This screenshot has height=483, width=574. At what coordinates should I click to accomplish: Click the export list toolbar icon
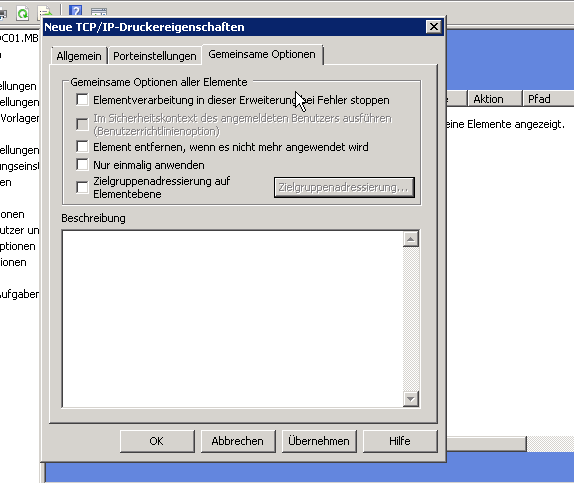[x=45, y=12]
